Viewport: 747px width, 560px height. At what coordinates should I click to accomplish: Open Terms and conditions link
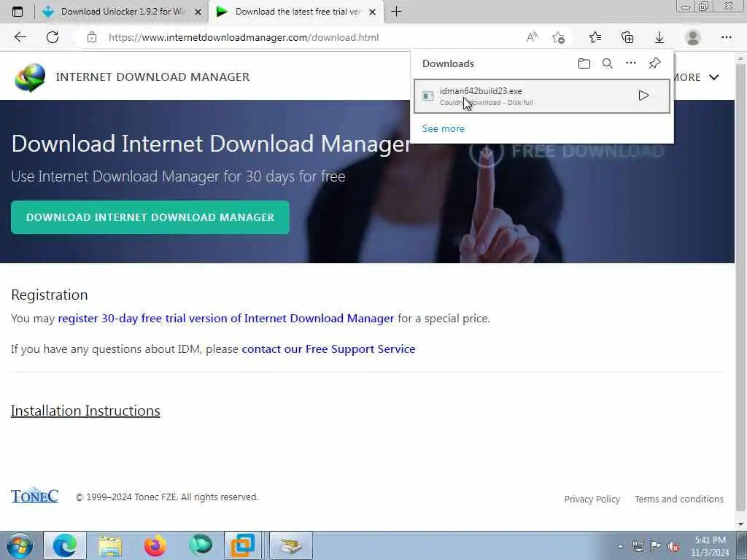[679, 499]
